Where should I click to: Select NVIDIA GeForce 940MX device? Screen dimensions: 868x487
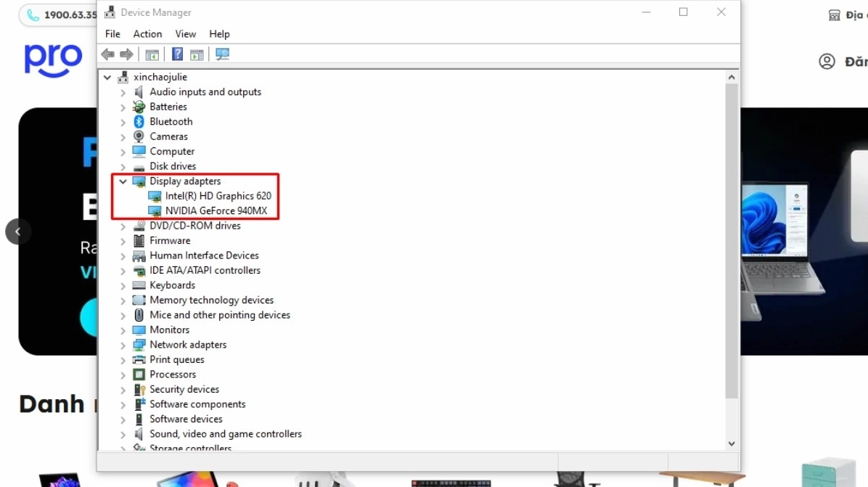216,211
